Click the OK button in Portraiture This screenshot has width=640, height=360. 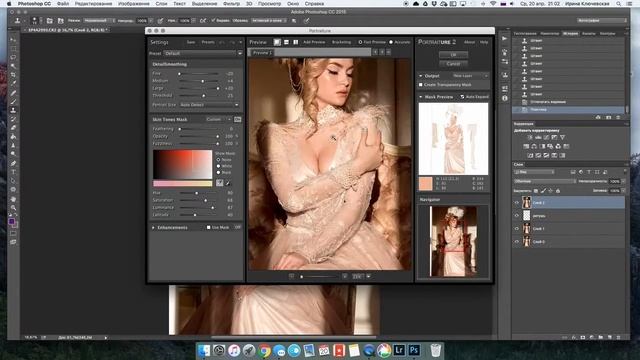(x=453, y=55)
